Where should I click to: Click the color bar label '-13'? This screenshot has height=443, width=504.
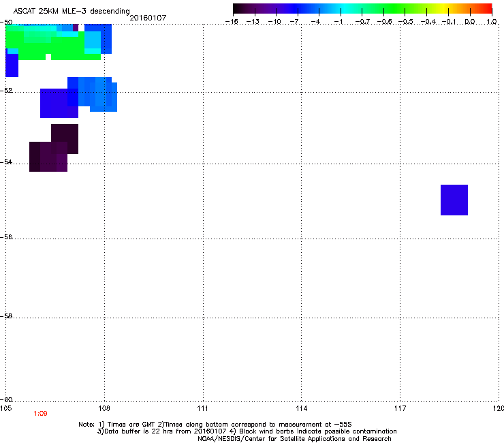[253, 22]
